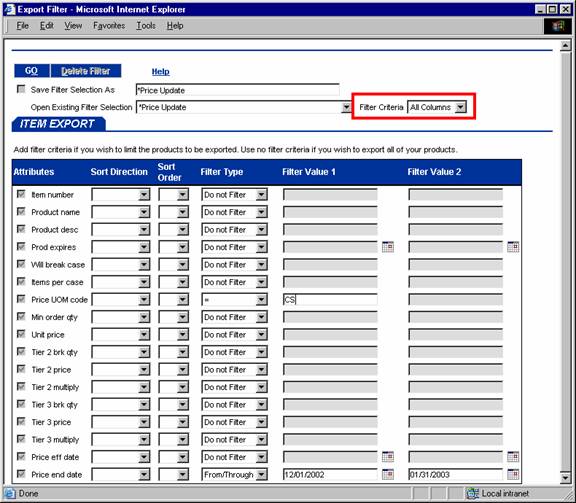
Task: Toggle the Item number attribute checkbox
Action: (x=21, y=194)
